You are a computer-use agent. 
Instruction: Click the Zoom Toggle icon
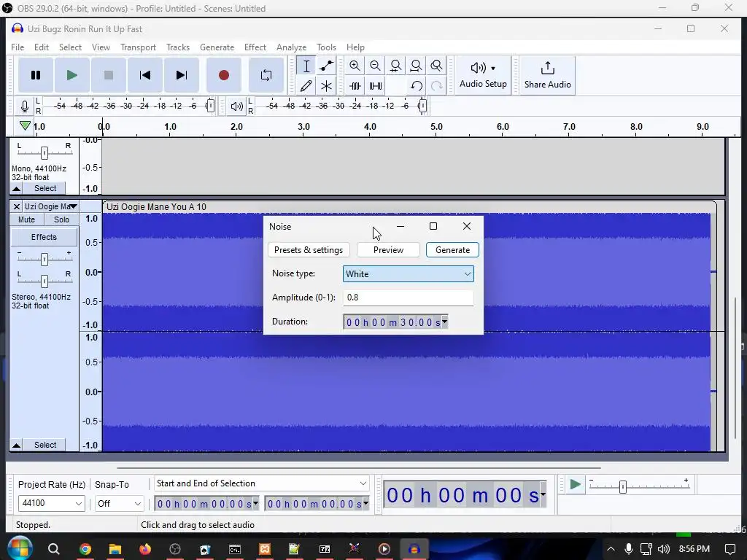(436, 66)
